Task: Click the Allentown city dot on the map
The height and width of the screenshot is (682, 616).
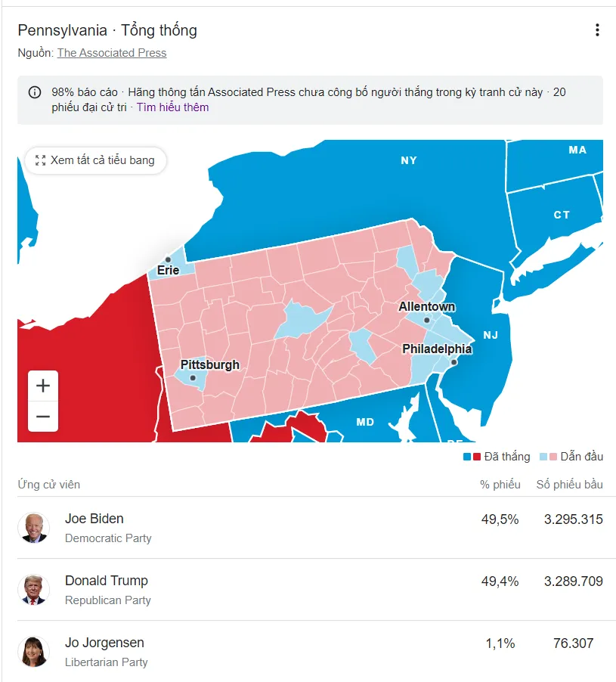Action: coord(427,320)
